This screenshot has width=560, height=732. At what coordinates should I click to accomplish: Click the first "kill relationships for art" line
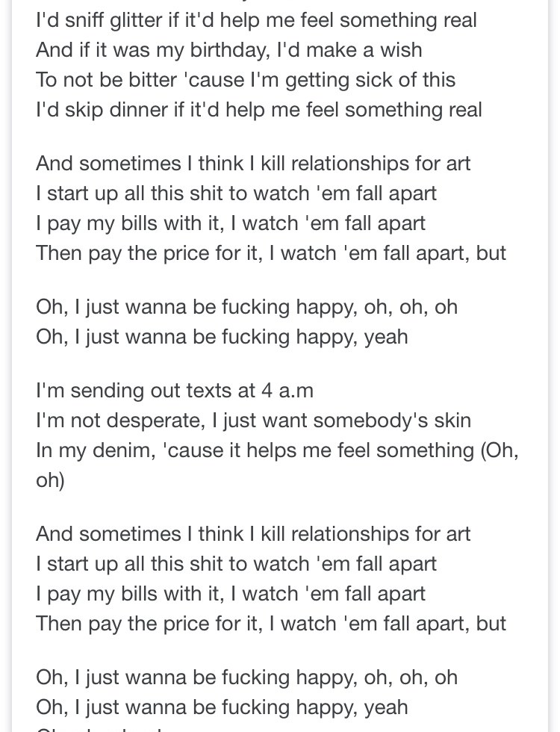pos(253,164)
